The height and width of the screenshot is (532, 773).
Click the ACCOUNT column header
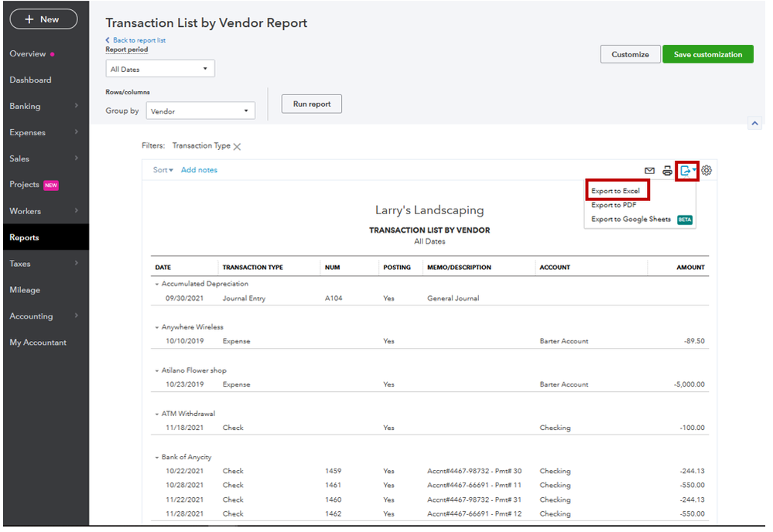[555, 268]
